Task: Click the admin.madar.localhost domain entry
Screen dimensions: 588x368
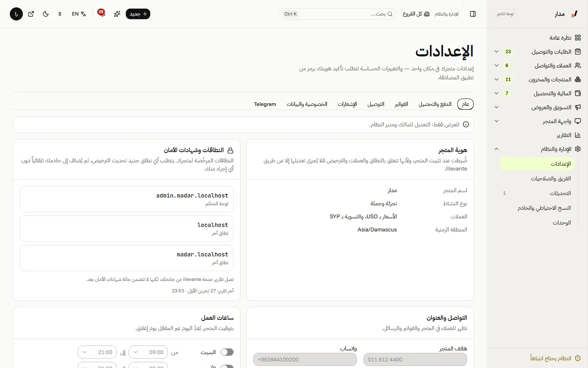Action: (x=127, y=199)
